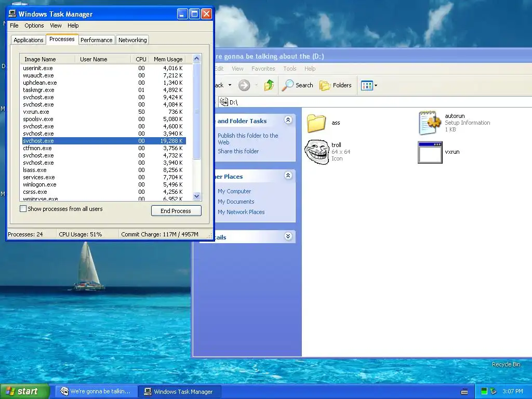Screen dimensions: 532x399
Task: Select the vxrun.exe process row
Action: click(104, 112)
